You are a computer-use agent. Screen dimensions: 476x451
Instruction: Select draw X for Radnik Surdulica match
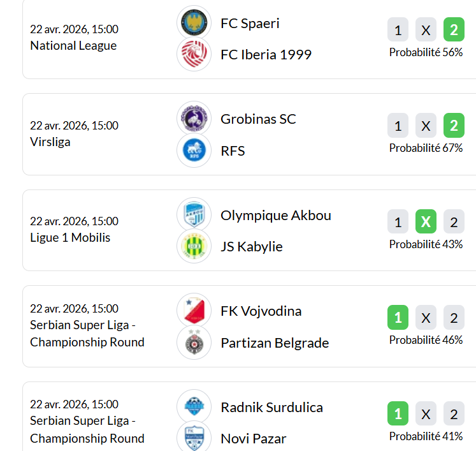[426, 414]
